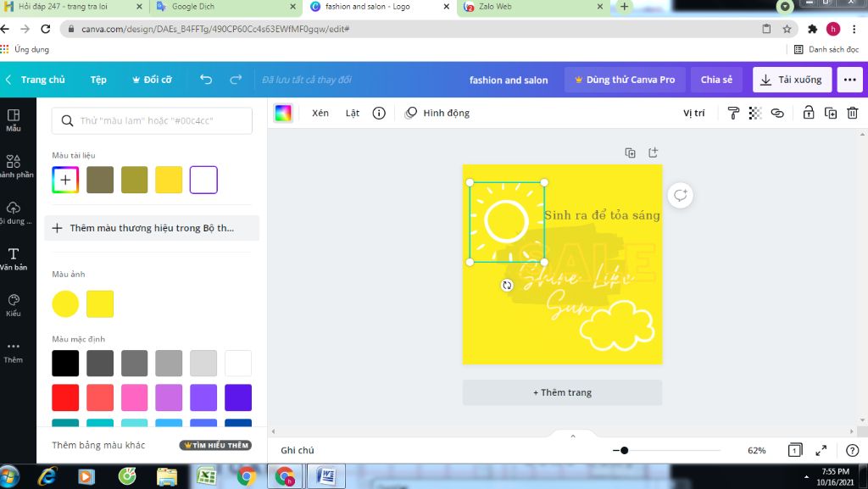This screenshot has height=489, width=868.
Task: Open Excel from the taskbar
Action: click(206, 475)
